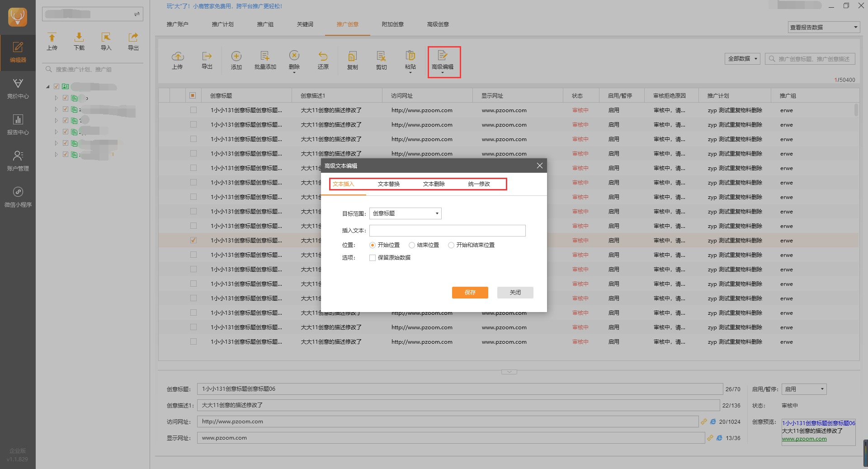Open the 目标范围 创意标题 dropdown
The width and height of the screenshot is (868, 469).
coord(406,213)
